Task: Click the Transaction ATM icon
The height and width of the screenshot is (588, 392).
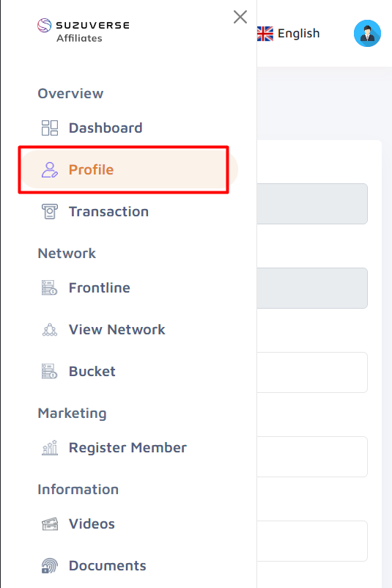Action: 50,211
